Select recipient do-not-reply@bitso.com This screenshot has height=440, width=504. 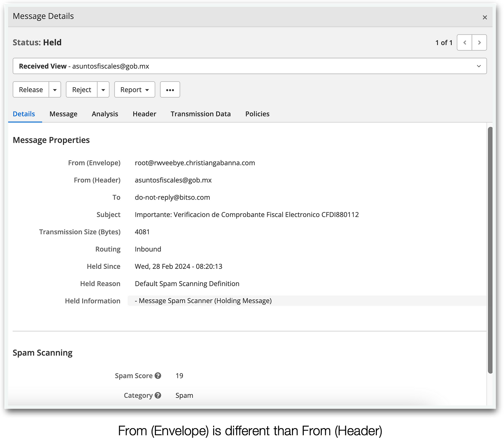pos(172,197)
